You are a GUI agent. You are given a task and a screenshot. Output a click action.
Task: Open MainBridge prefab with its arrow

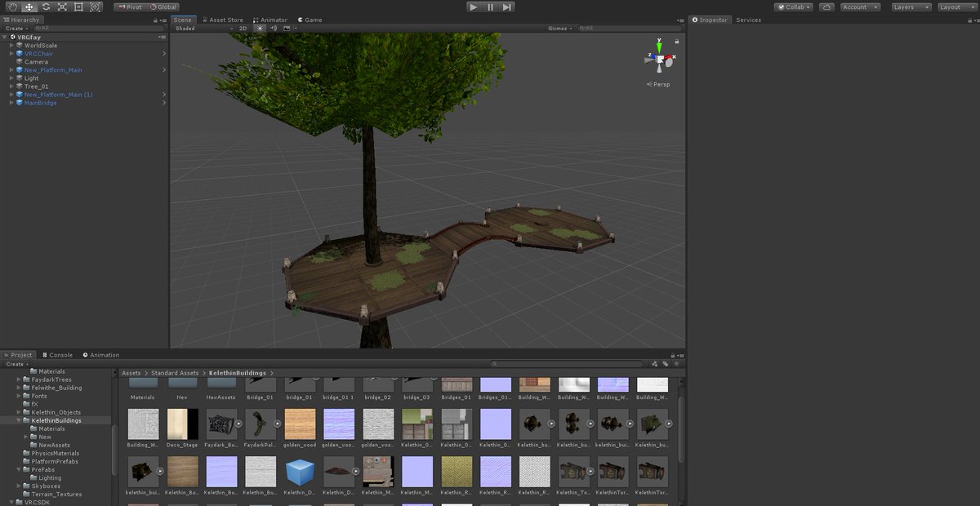(x=164, y=103)
